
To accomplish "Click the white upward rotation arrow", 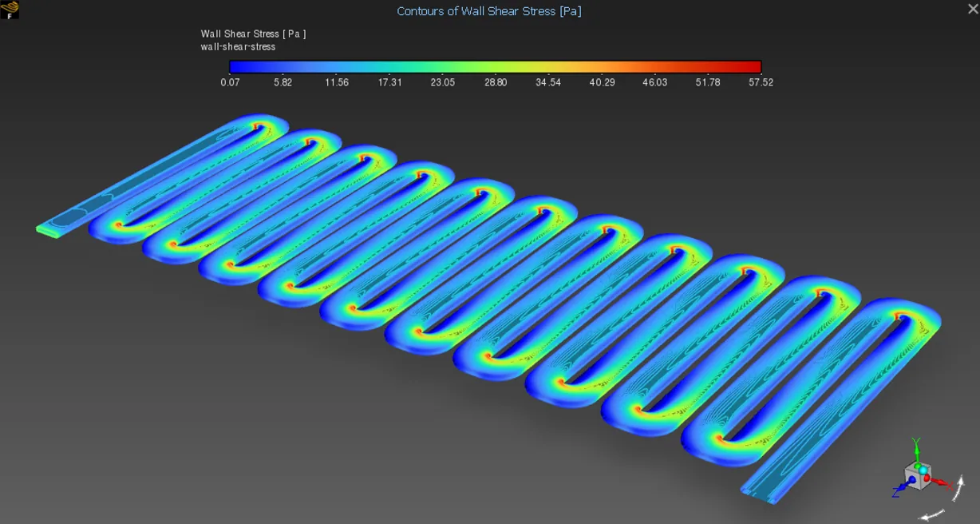I will pos(958,488).
